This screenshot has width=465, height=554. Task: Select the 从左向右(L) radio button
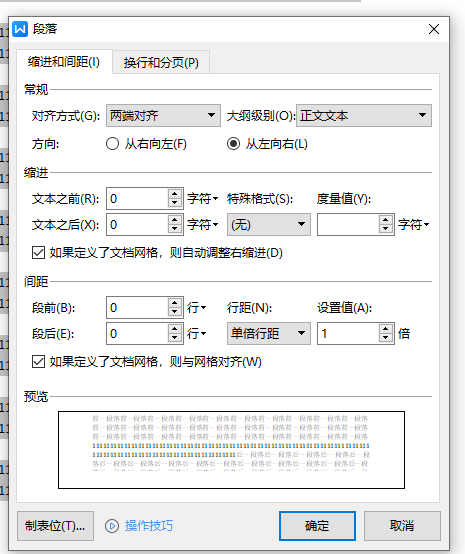[233, 144]
